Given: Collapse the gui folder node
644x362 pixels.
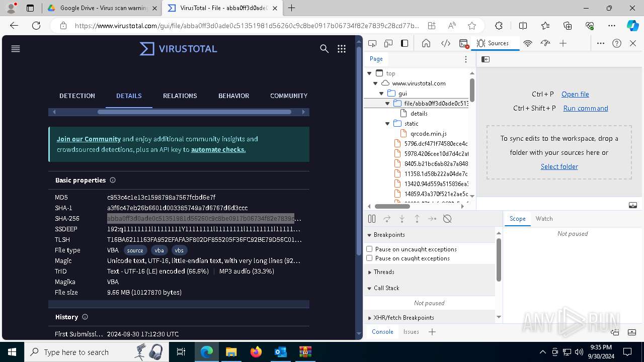Looking at the screenshot, I should tap(381, 94).
